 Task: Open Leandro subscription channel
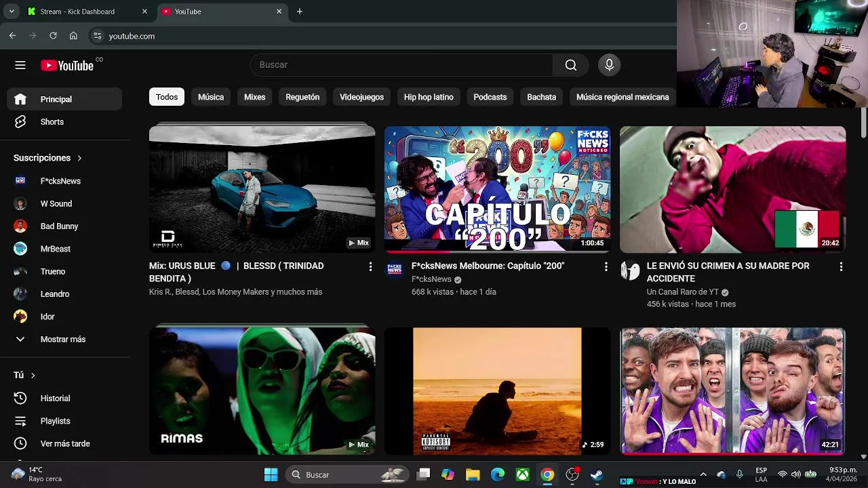(64, 294)
